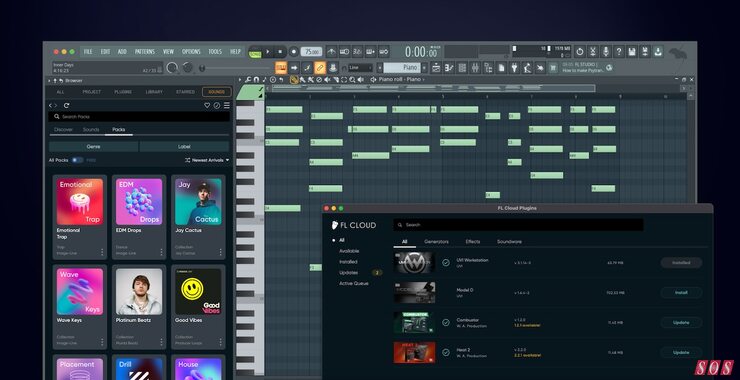Click the FL Cloud Plugins Search field

coord(518,225)
